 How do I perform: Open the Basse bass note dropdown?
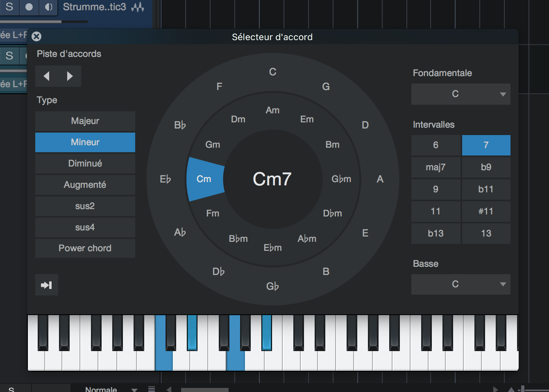(461, 284)
